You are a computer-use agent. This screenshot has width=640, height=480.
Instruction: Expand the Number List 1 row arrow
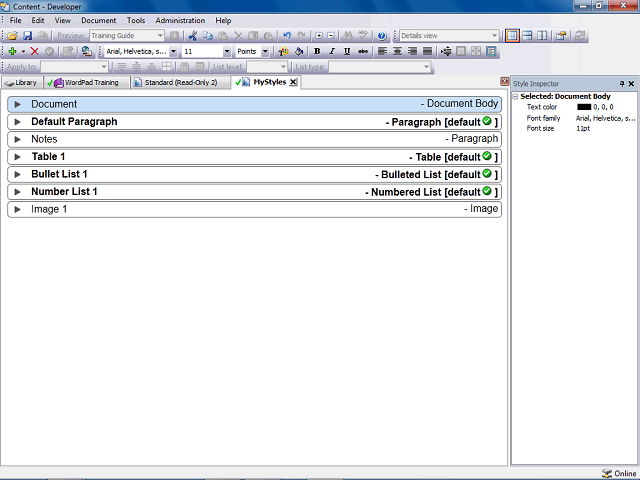click(x=17, y=192)
